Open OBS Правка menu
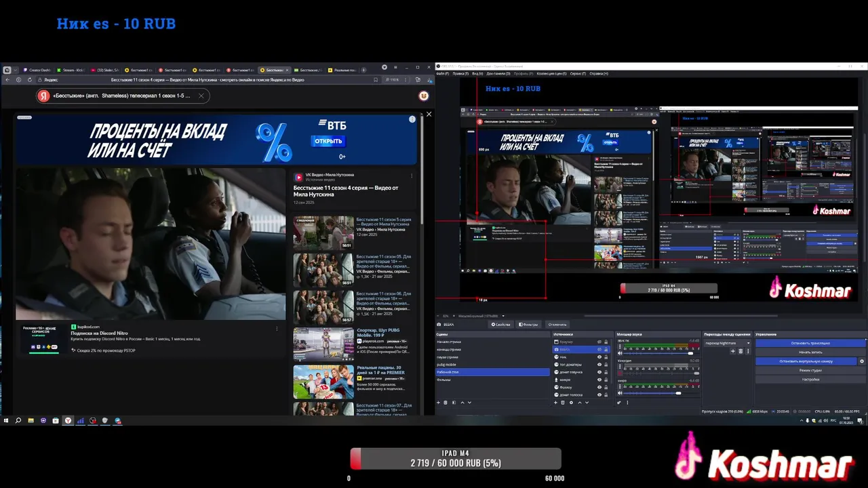 (x=460, y=73)
